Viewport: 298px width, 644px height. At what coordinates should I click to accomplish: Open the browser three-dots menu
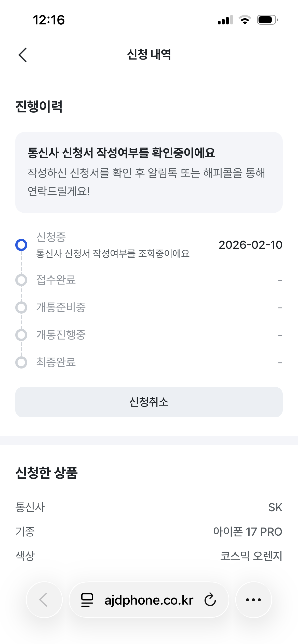253,599
